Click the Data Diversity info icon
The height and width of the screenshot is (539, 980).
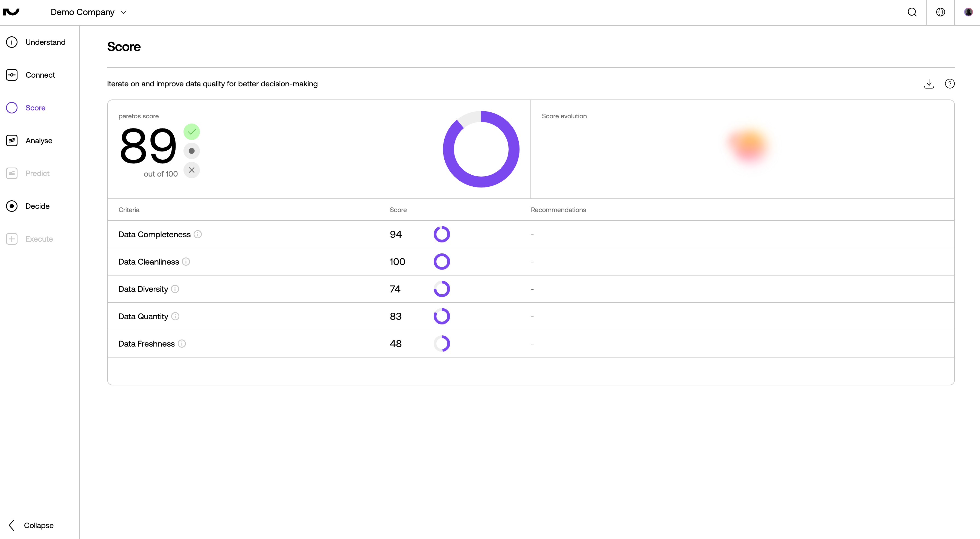pyautogui.click(x=175, y=289)
